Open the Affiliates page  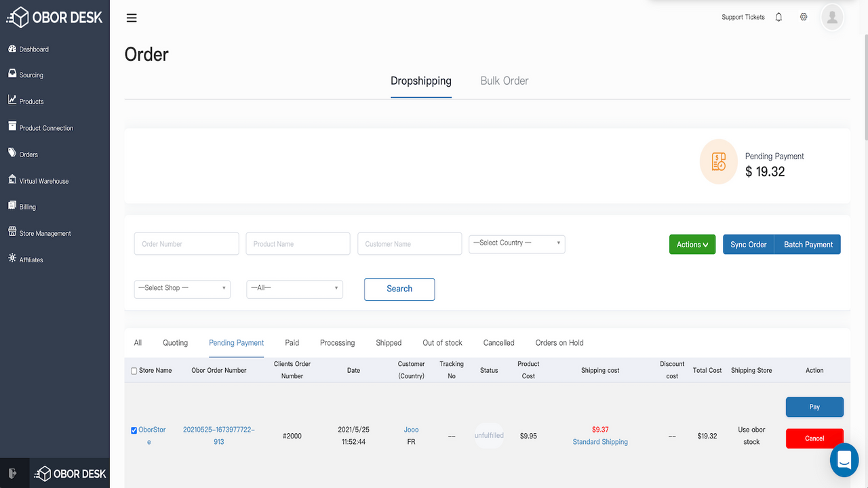[x=31, y=259]
